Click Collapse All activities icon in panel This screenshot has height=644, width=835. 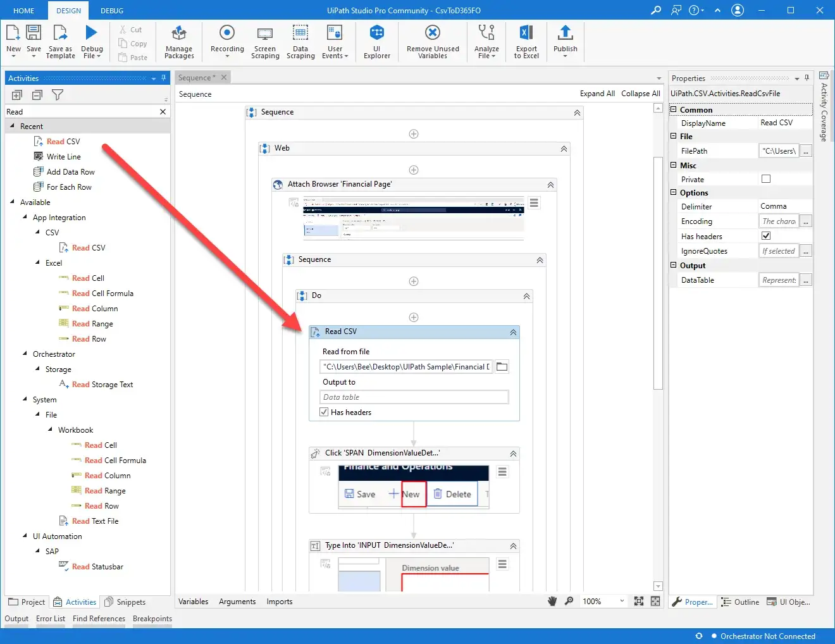37,95
